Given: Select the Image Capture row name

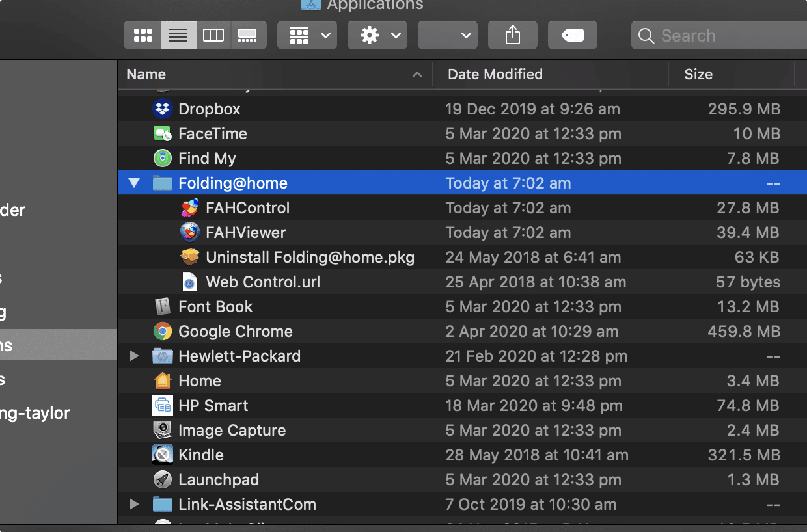Looking at the screenshot, I should coord(232,430).
